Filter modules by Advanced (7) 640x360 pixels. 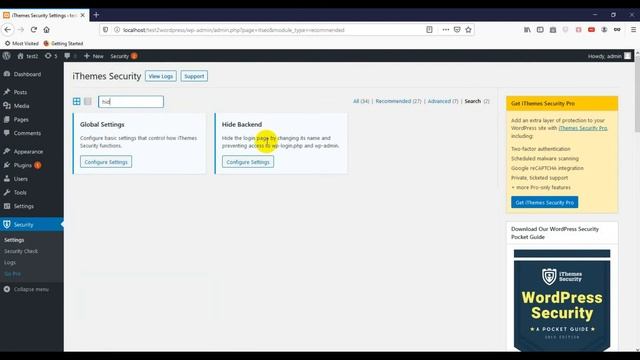click(x=443, y=101)
